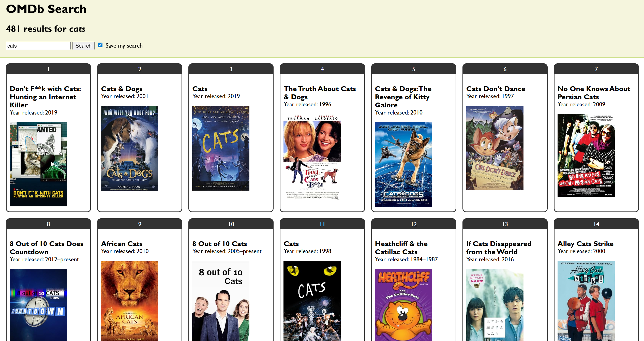Click Year released: 2001 text

125,96
